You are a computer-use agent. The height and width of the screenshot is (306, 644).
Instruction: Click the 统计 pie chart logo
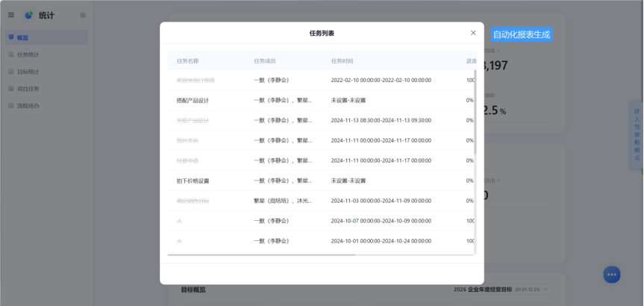click(x=28, y=15)
